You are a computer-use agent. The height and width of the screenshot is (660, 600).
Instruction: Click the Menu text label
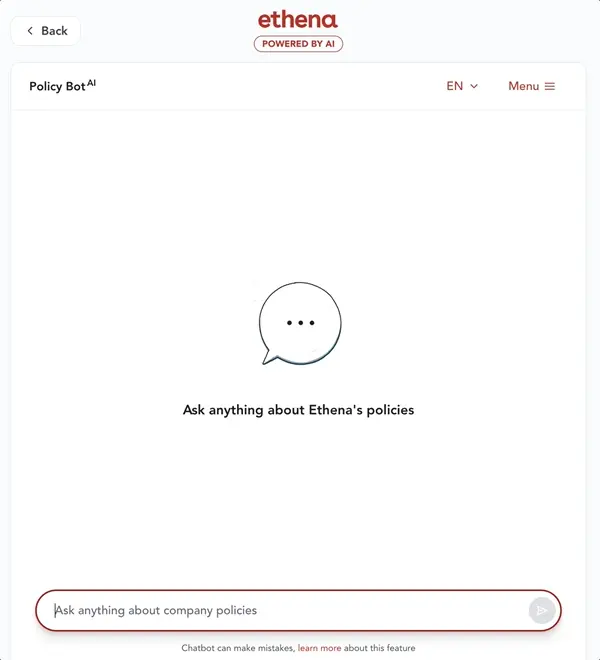tap(523, 86)
